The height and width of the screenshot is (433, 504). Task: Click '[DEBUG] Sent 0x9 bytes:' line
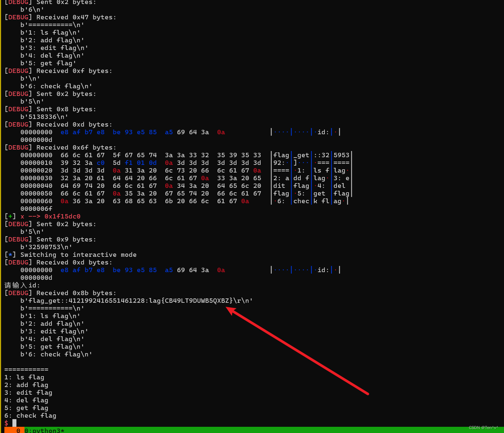pos(50,239)
